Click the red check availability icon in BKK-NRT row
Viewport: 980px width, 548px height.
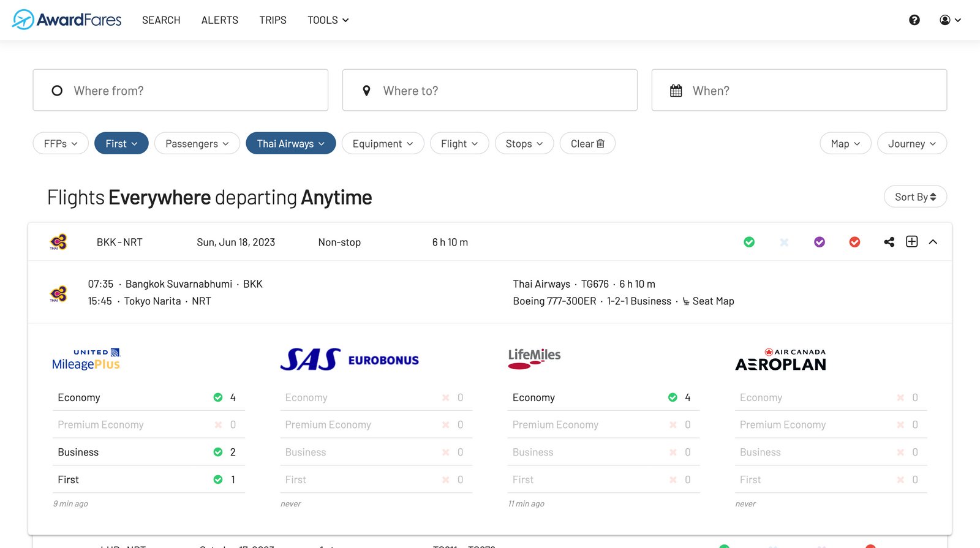click(855, 242)
